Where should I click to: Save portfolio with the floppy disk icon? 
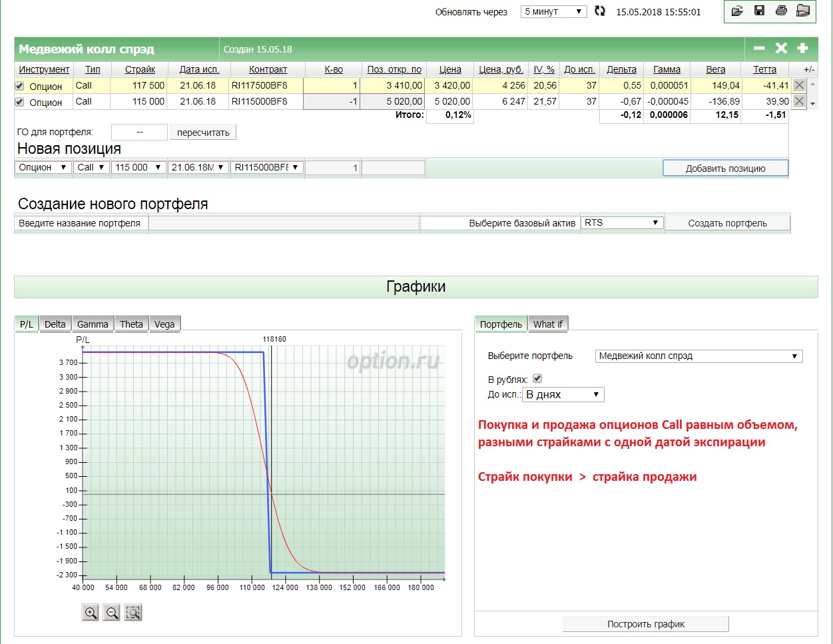(x=759, y=11)
